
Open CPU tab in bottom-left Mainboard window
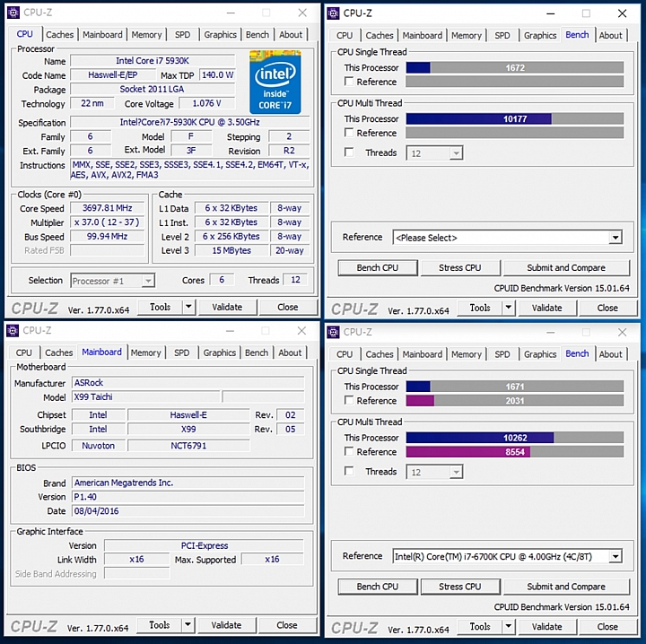click(x=24, y=352)
